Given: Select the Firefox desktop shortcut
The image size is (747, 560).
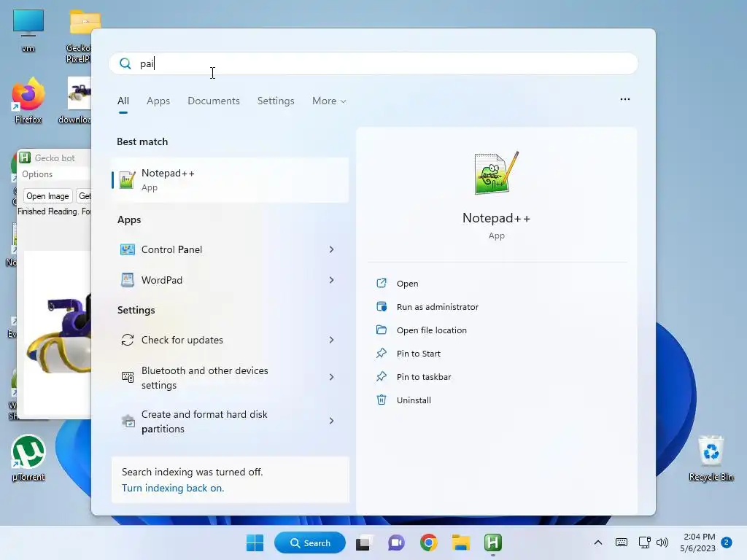Looking at the screenshot, I should 28,101.
